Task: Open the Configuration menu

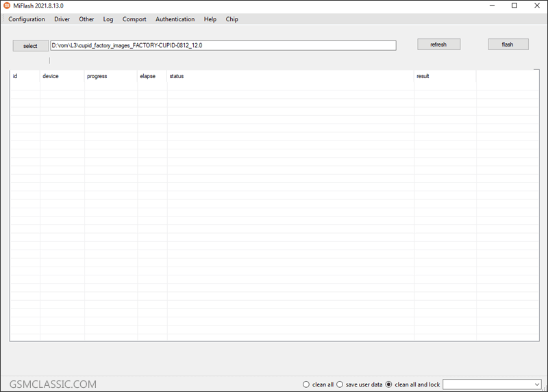Action: pos(27,19)
